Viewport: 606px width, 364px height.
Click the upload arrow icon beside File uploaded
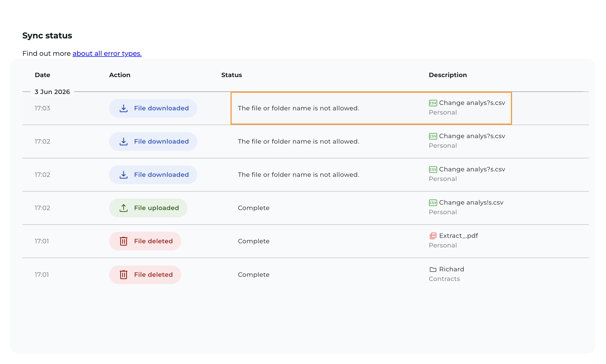123,208
